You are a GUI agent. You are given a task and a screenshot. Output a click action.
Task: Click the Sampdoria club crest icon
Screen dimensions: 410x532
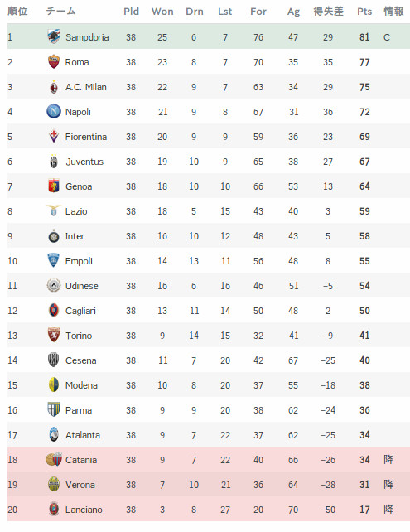(x=54, y=36)
